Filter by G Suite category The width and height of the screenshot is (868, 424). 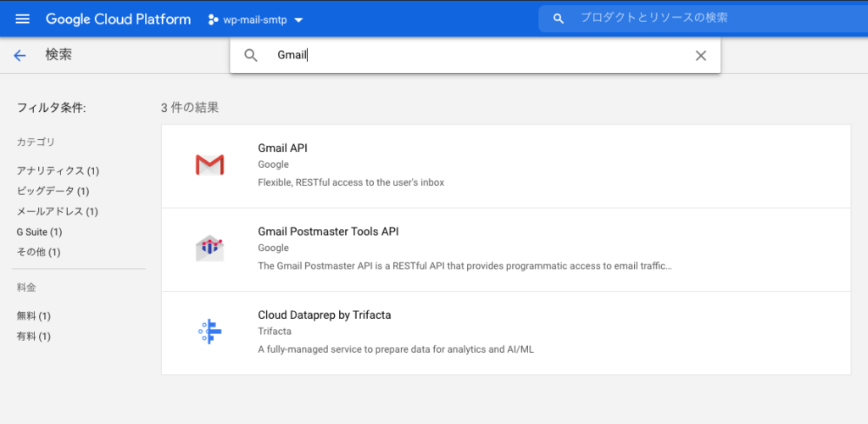point(39,232)
